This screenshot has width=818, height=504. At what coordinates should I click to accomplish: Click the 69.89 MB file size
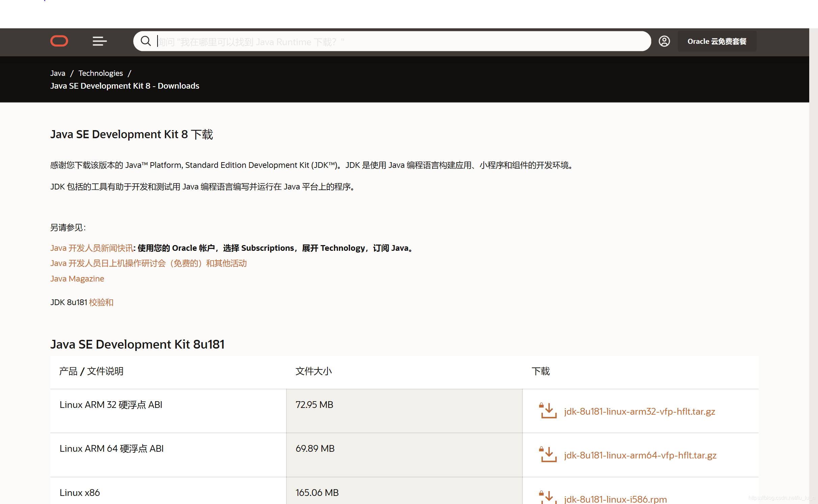pyautogui.click(x=315, y=448)
